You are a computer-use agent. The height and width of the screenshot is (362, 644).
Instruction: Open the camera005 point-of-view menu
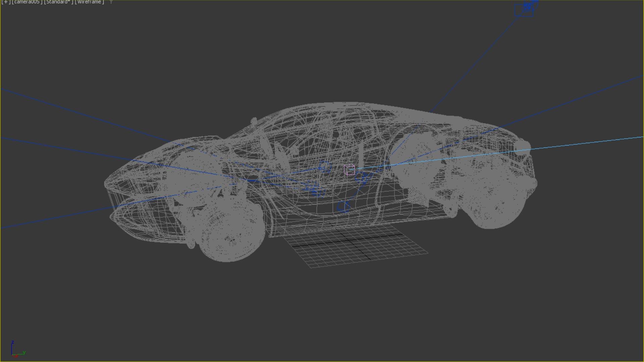click(x=26, y=2)
